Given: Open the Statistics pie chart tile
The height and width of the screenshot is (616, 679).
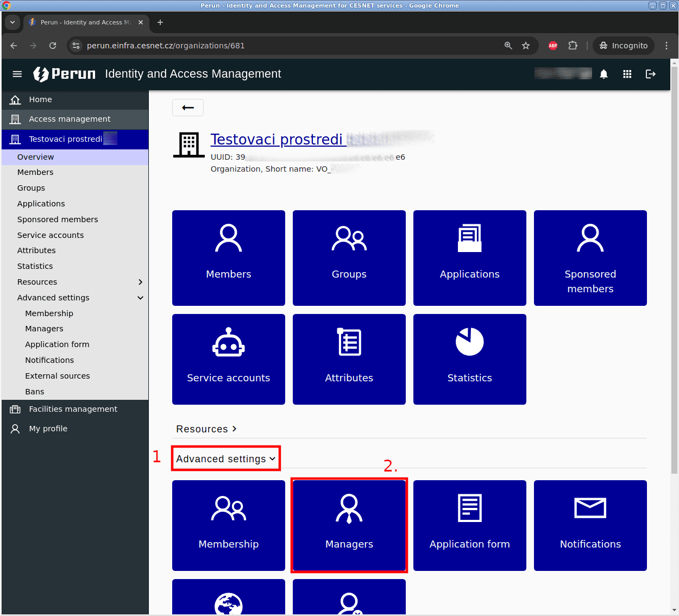Looking at the screenshot, I should (x=469, y=359).
